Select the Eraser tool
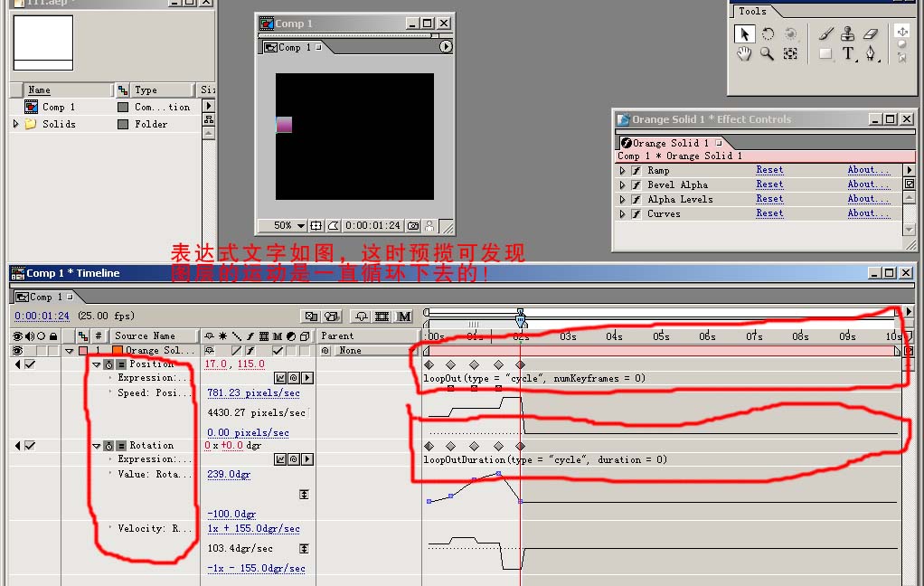This screenshot has width=924, height=586. [871, 34]
